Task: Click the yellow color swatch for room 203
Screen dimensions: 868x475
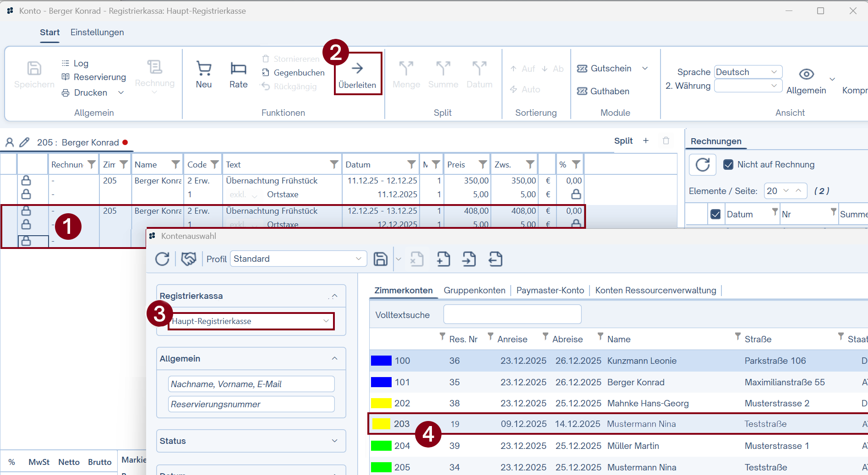Action: 381,424
